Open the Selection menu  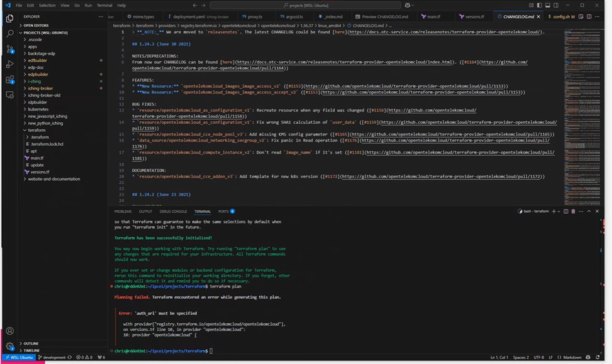tap(47, 5)
